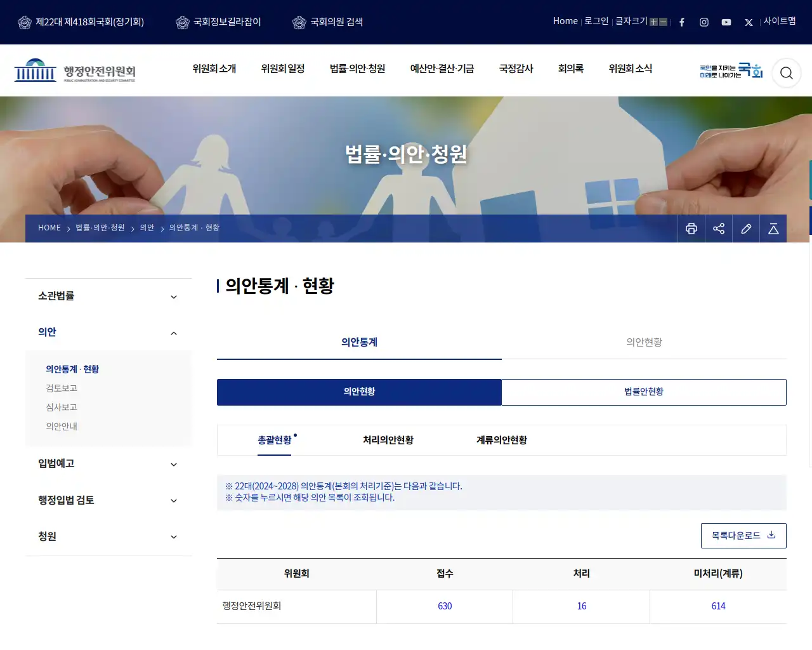The image size is (812, 650).
Task: Open the X (Twitter) icon link
Action: pyautogui.click(x=749, y=22)
